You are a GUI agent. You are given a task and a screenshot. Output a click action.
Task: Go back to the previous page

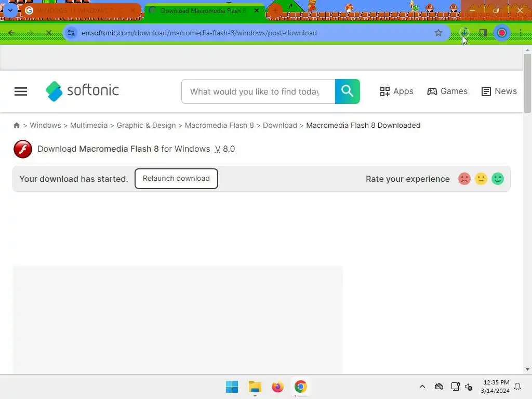click(x=12, y=33)
